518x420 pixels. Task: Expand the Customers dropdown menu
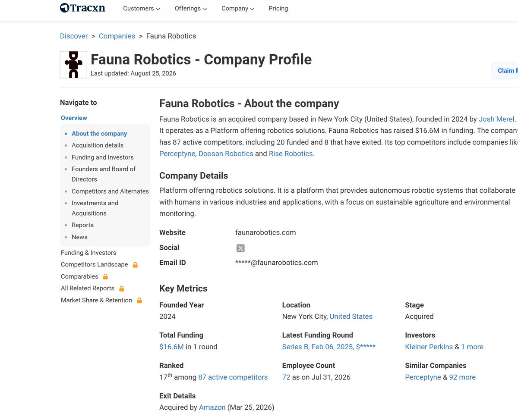pyautogui.click(x=142, y=8)
